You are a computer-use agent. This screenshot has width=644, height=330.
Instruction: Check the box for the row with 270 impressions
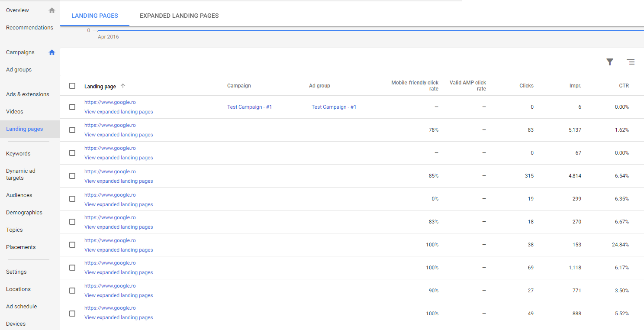pos(72,222)
